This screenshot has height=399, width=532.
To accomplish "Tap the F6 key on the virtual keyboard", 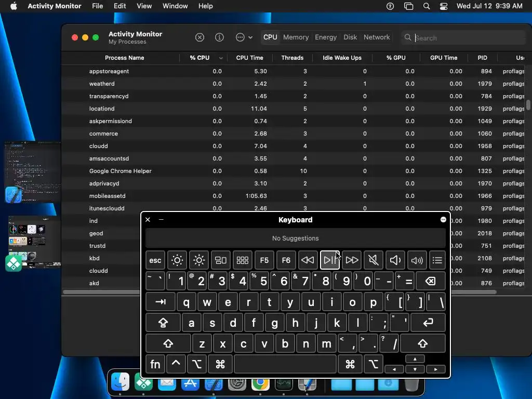I will tap(286, 260).
